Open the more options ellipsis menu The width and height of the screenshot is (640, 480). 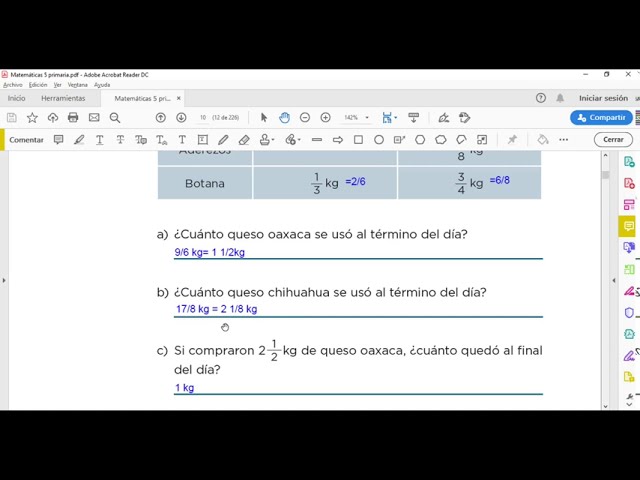coord(564,140)
